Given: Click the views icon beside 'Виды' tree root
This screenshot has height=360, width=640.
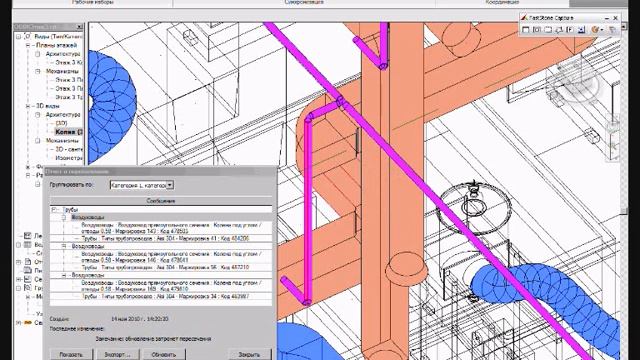Looking at the screenshot, I should point(28,37).
